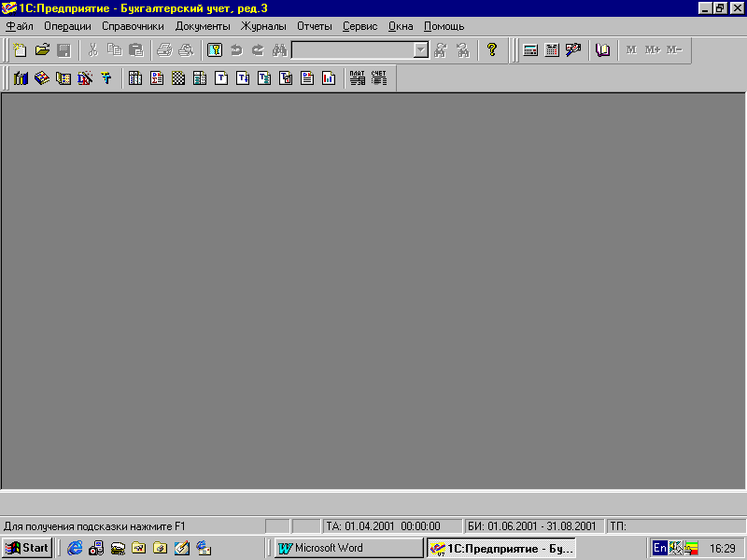
Task: Click the 16:29 system tray clock
Action: [x=723, y=549]
